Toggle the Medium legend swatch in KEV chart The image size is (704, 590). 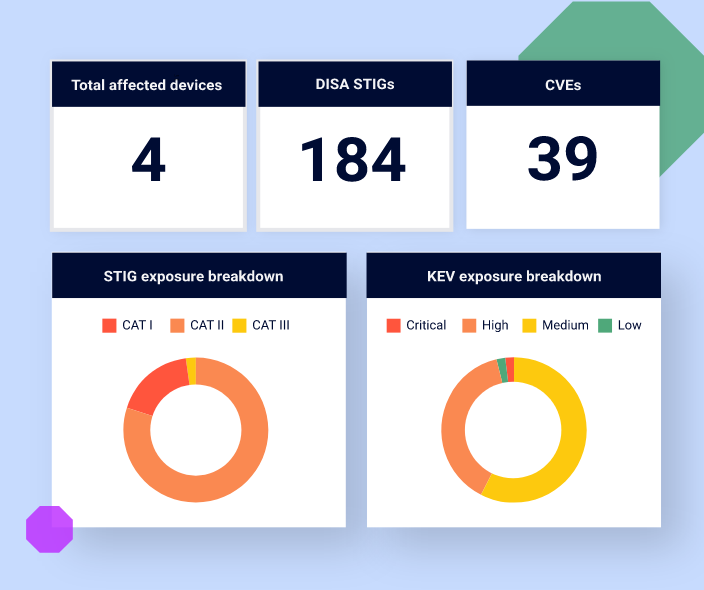point(529,326)
